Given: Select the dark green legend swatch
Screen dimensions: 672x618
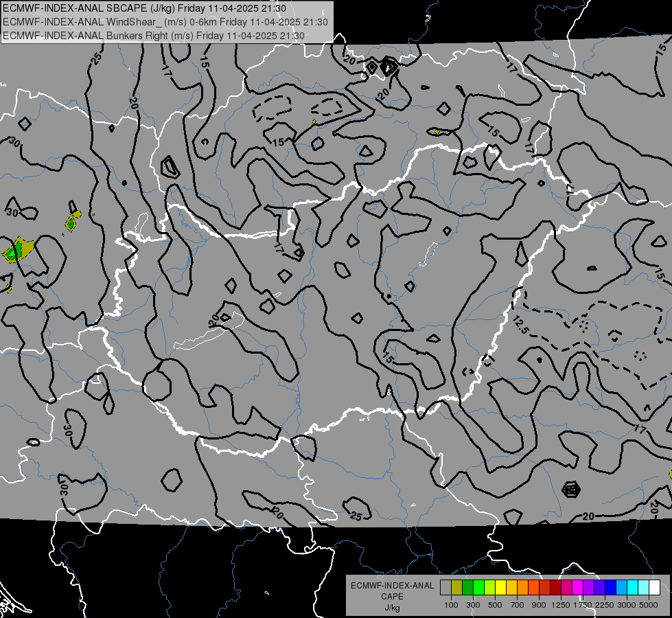Looking at the screenshot, I should (x=467, y=588).
